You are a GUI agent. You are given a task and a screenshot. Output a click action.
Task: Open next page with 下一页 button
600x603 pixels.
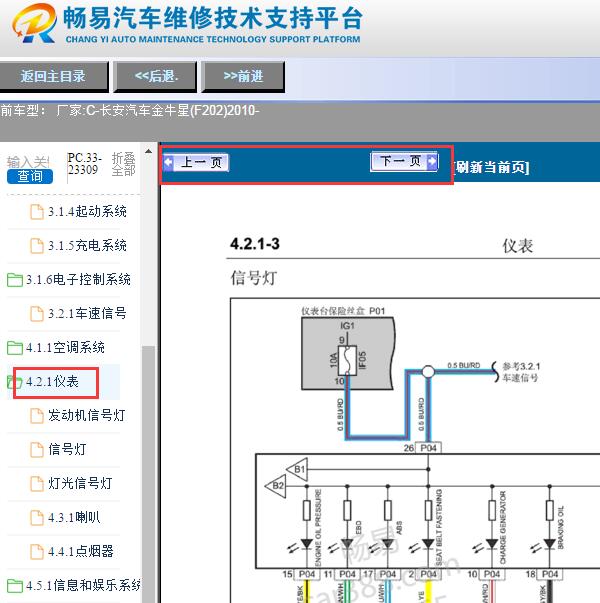coord(404,161)
